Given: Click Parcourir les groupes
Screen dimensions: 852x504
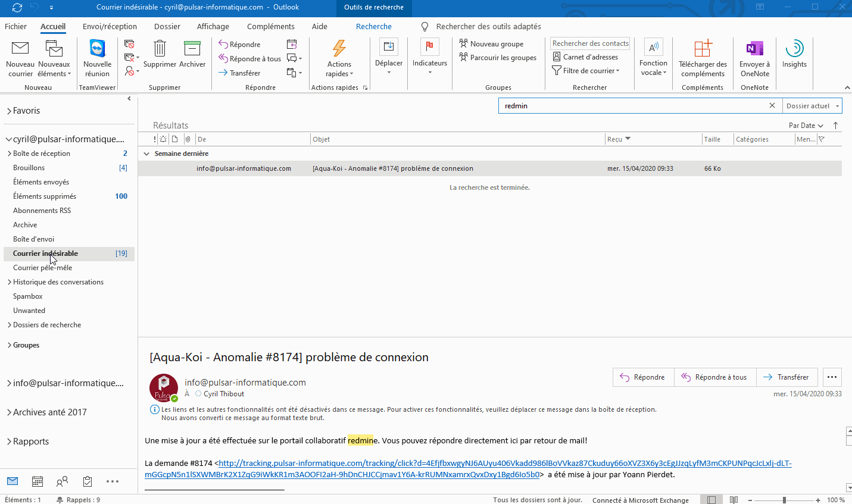Looking at the screenshot, I should [x=498, y=58].
